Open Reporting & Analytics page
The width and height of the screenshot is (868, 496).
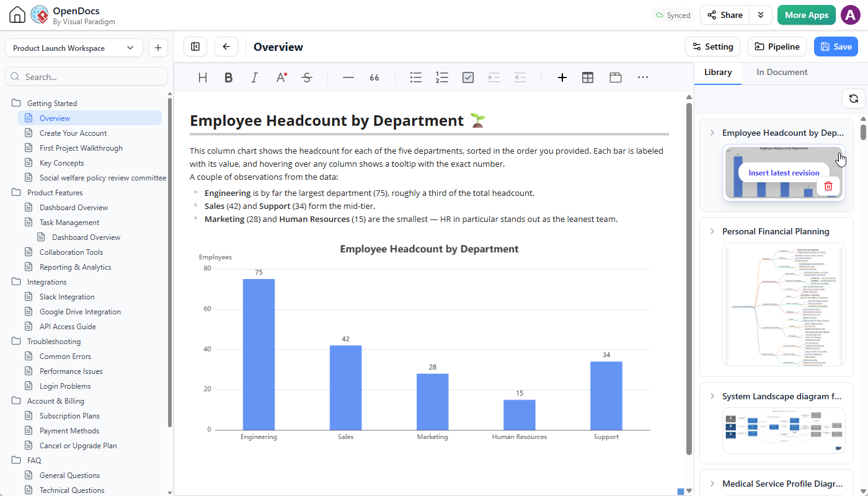(76, 267)
